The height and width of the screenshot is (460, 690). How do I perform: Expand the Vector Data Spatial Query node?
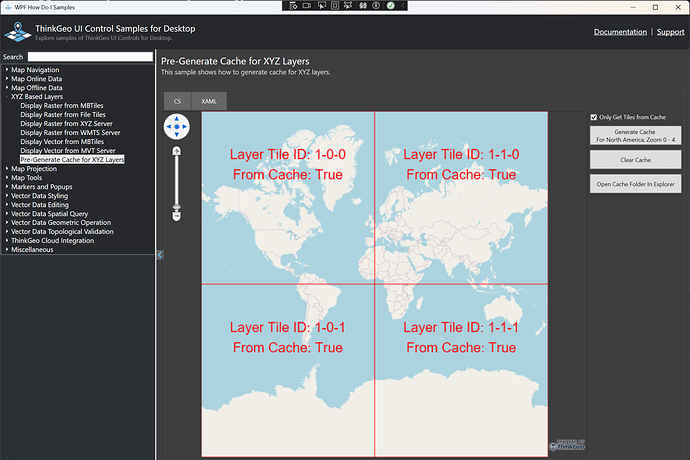pyautogui.click(x=7, y=213)
